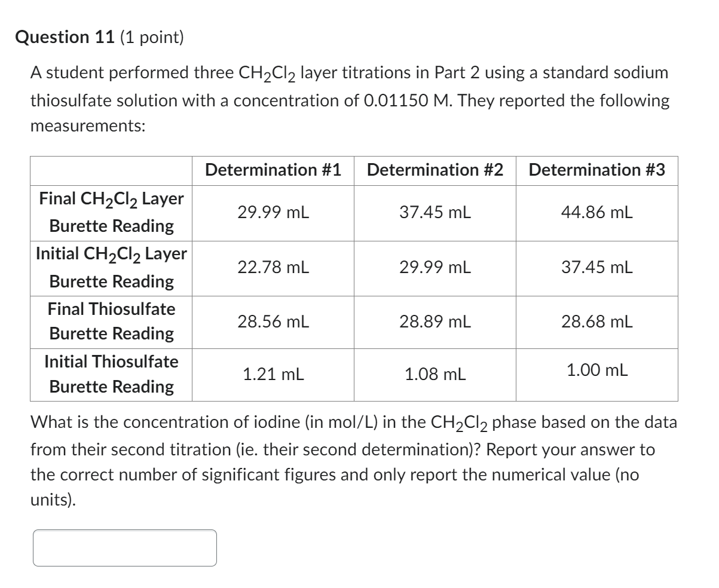The height and width of the screenshot is (588, 719).
Task: Click the 44.86 mL value in Determination #3
Action: 597,212
